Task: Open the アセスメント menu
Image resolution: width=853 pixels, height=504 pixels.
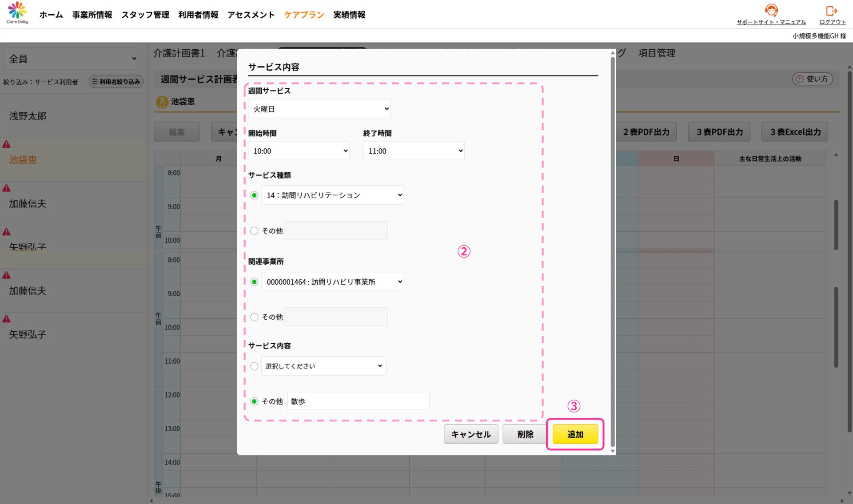Action: point(251,15)
